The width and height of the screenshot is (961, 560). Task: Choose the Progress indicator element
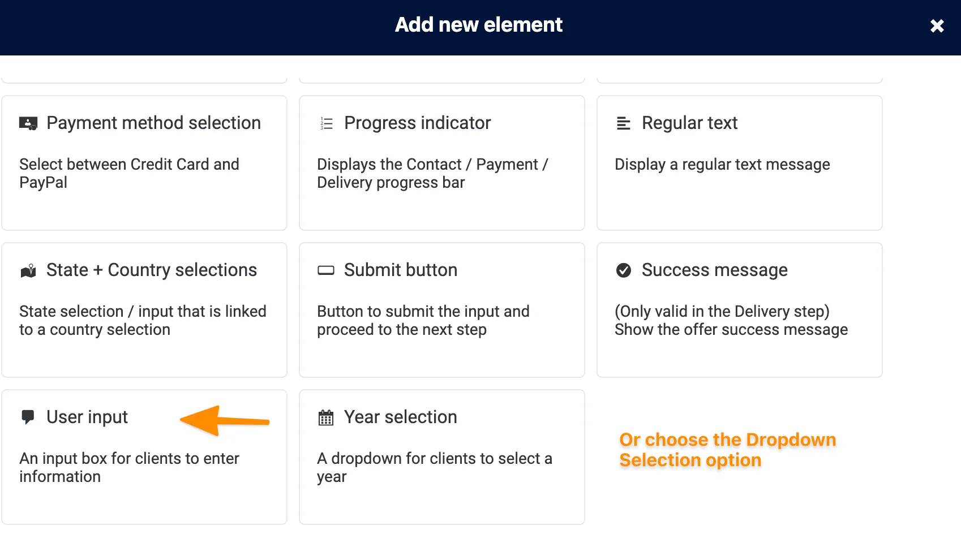(x=441, y=163)
